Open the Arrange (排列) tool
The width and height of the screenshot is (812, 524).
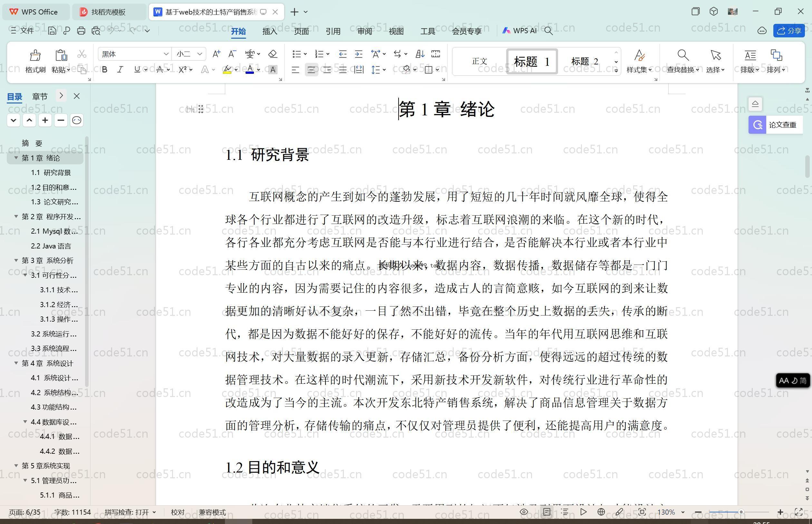click(776, 61)
